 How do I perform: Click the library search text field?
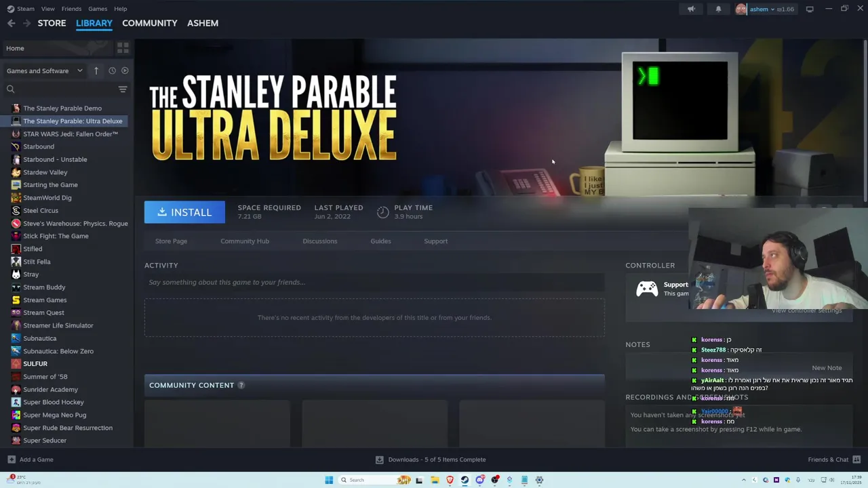[66, 89]
